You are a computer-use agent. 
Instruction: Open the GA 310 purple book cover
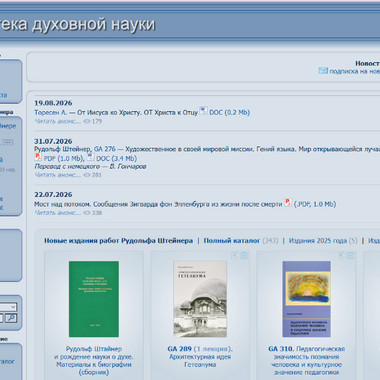306,299
